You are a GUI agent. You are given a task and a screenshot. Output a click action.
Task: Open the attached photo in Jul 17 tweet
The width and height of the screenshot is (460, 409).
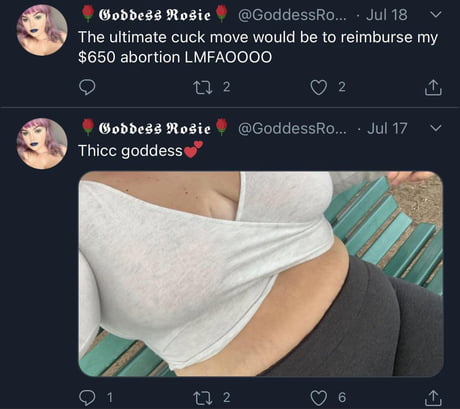pyautogui.click(x=261, y=274)
